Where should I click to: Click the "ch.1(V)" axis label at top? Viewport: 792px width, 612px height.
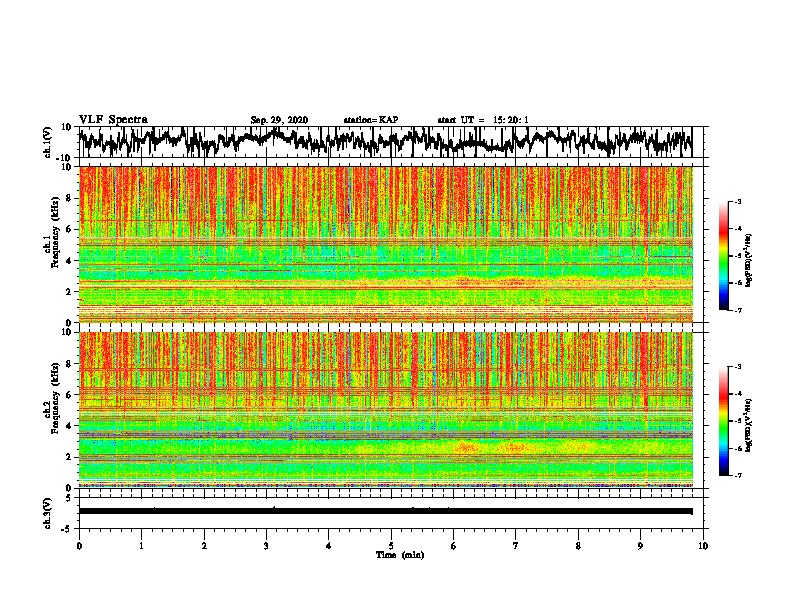coord(48,142)
